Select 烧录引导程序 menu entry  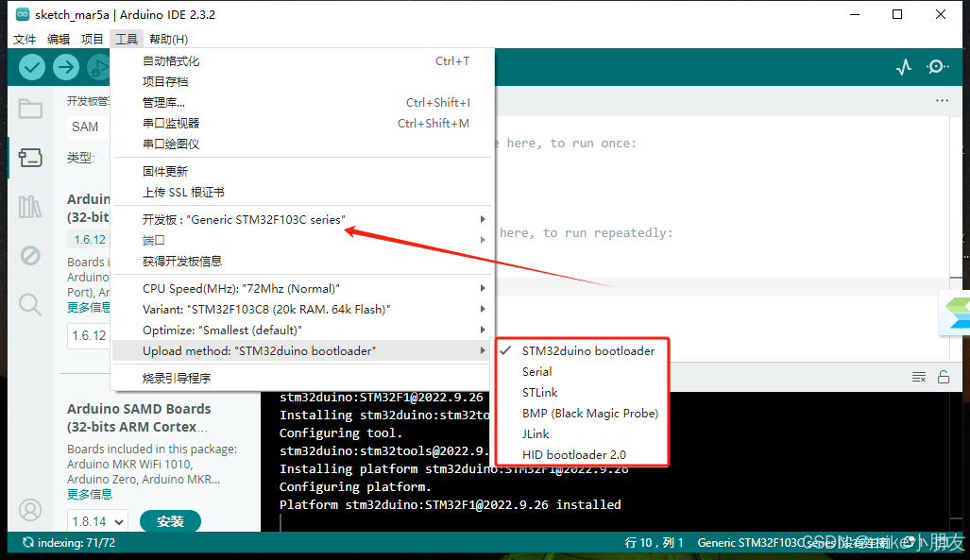(x=303, y=378)
